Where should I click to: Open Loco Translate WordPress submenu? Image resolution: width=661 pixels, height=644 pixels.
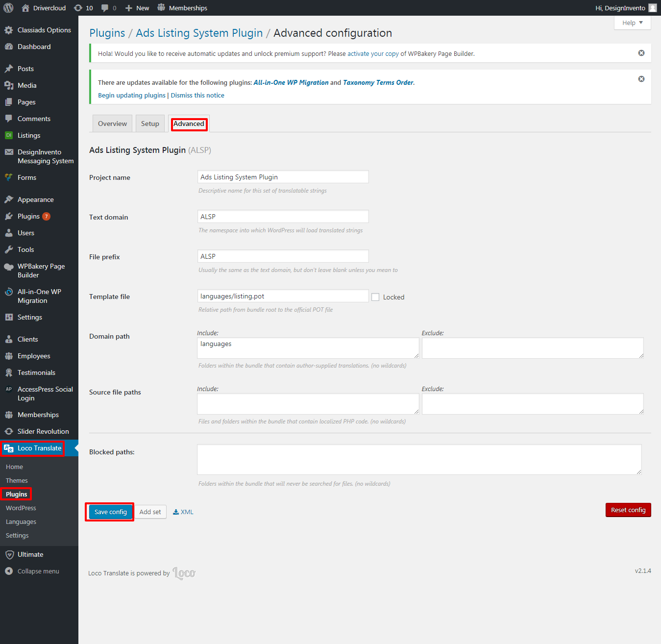coord(21,508)
